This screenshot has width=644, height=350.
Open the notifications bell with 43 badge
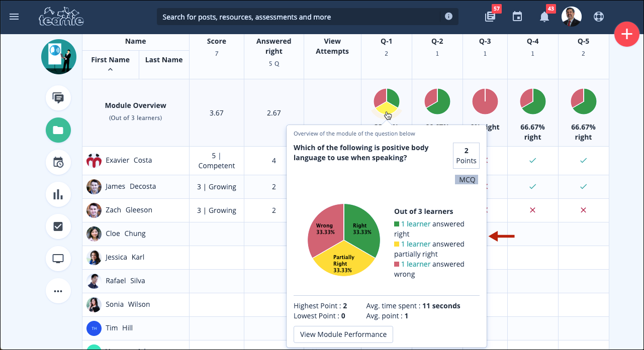point(544,17)
